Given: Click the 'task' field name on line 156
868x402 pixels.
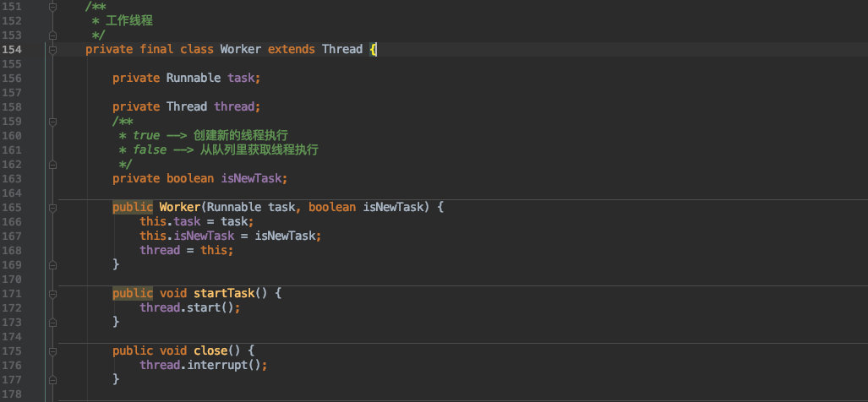Looking at the screenshot, I should tap(241, 78).
